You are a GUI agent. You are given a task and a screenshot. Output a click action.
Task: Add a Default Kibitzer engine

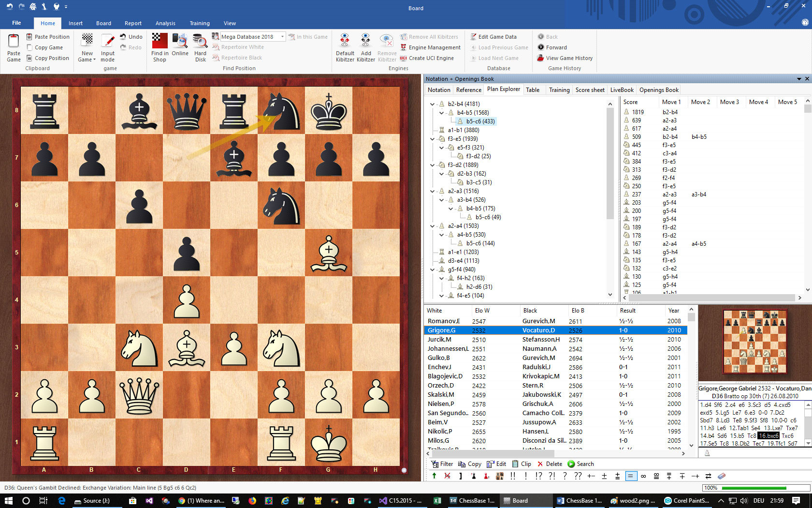(x=345, y=46)
